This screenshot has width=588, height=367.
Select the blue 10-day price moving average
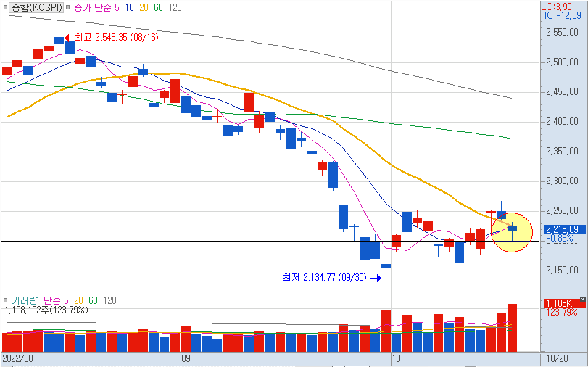coord(130,7)
